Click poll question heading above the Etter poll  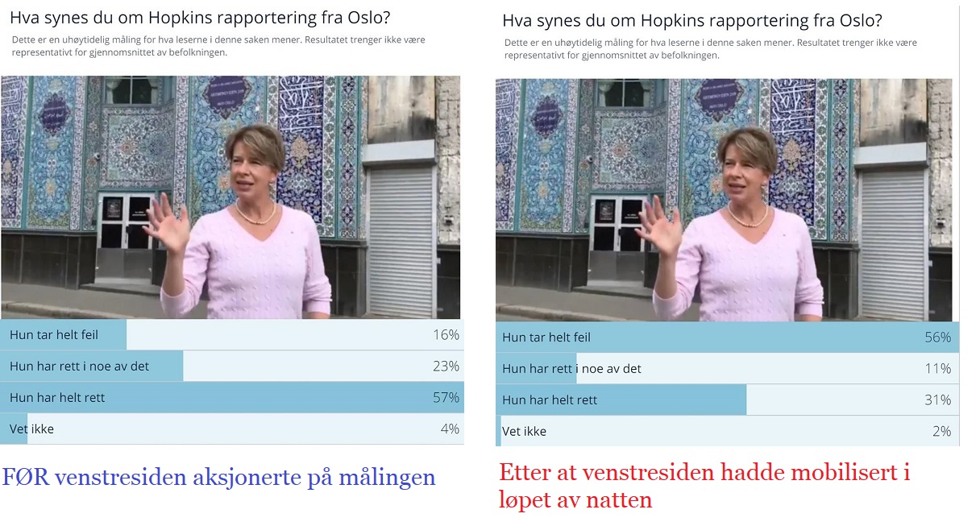tap(692, 20)
